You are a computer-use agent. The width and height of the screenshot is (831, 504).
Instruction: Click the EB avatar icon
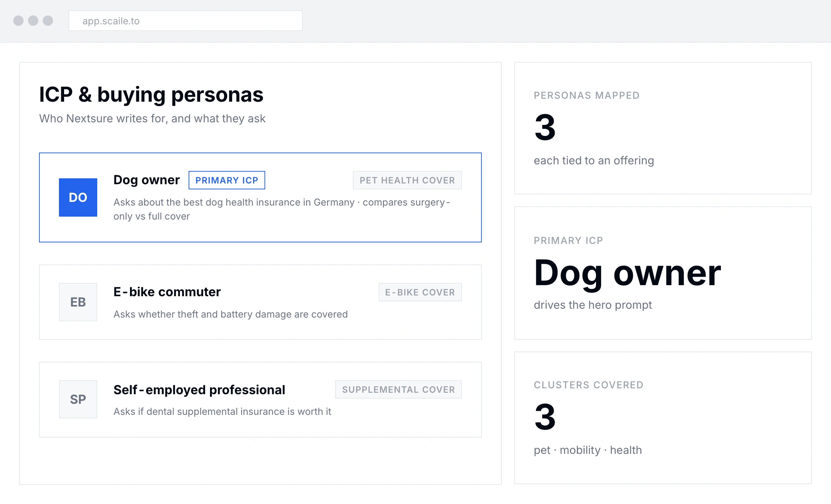[x=78, y=302]
